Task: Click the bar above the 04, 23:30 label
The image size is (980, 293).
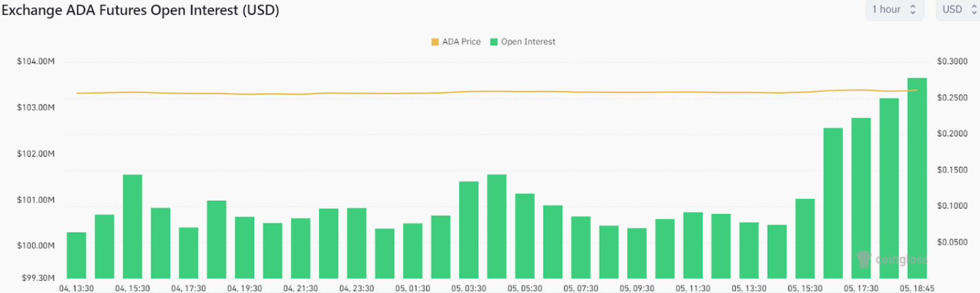Action: point(357,243)
